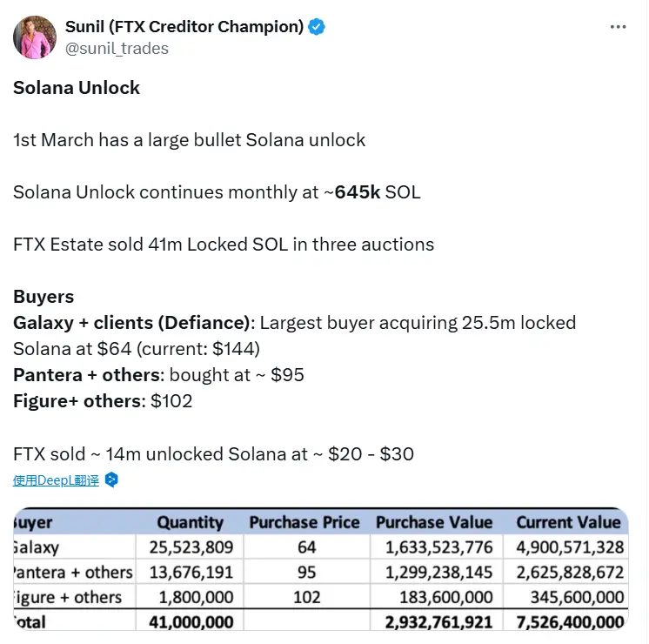The image size is (649, 644).
Task: Click the DeepL logo icon
Action: point(110,480)
